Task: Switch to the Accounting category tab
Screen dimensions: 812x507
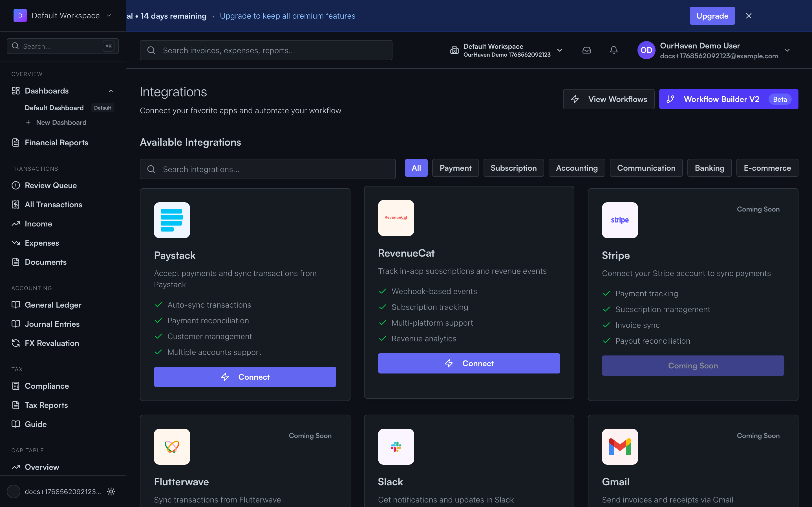Action: pyautogui.click(x=577, y=168)
